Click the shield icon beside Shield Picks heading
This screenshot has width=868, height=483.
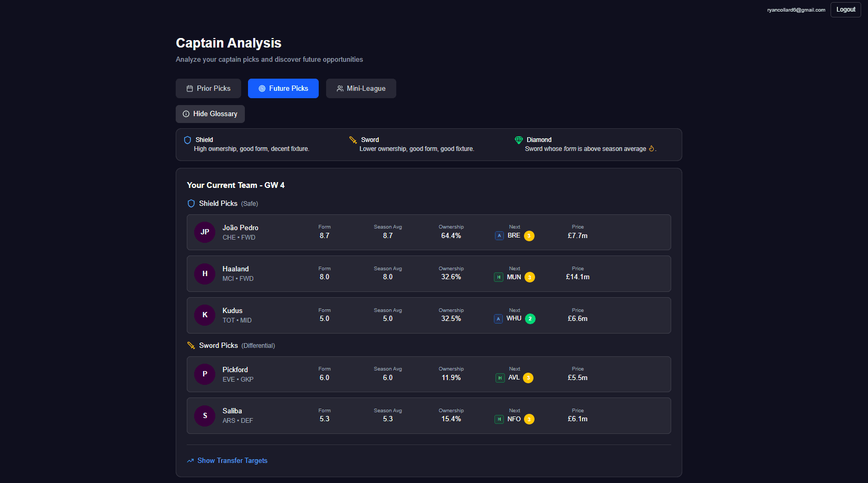(x=191, y=204)
